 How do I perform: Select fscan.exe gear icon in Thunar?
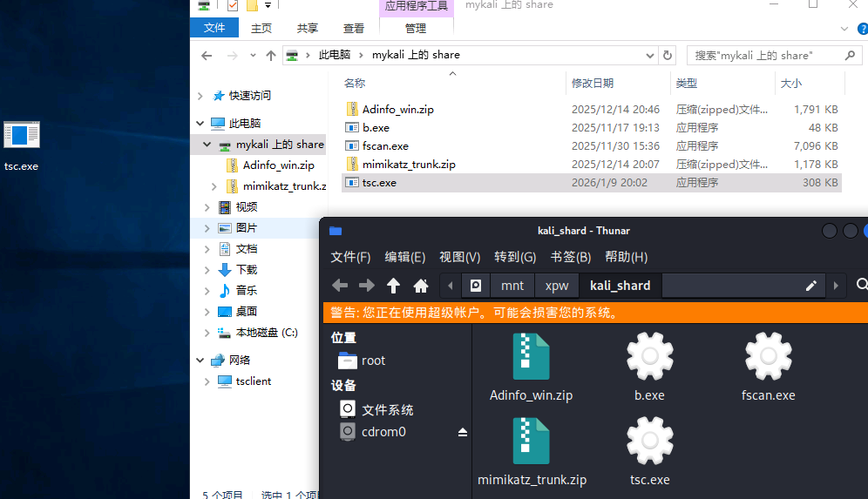point(769,356)
